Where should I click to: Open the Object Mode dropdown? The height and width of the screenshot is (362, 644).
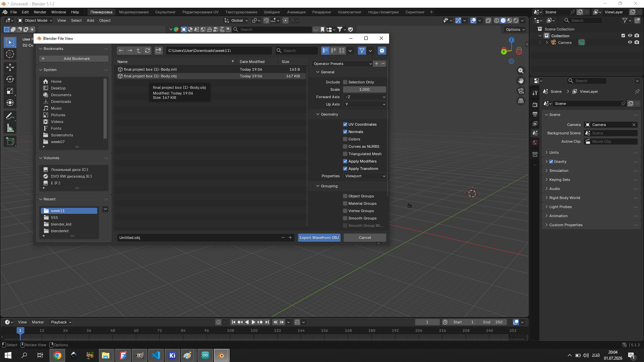[36, 20]
